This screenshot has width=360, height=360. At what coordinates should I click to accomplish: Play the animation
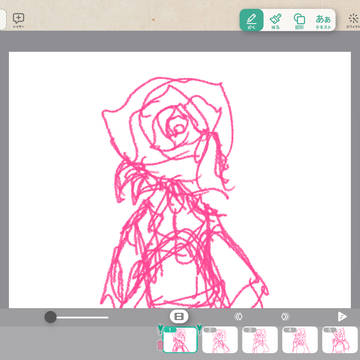[x=342, y=317]
